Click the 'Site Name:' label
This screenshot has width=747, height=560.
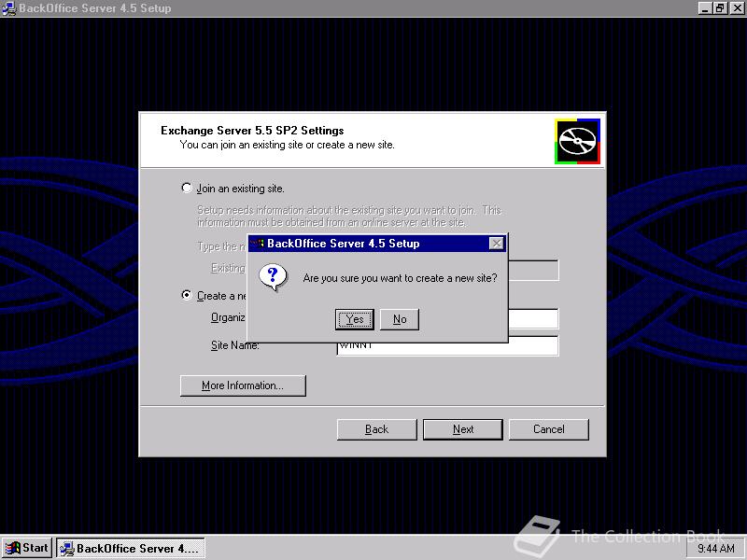coord(235,345)
